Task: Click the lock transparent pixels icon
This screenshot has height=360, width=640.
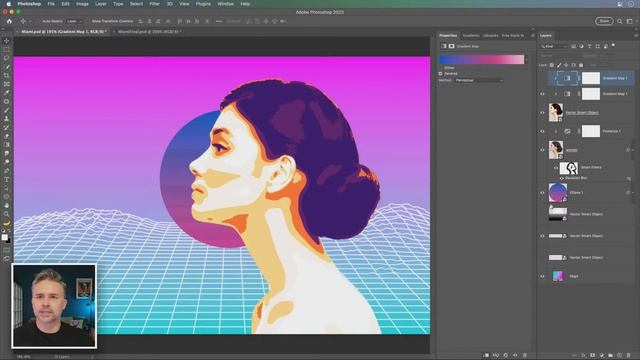Action: point(552,65)
